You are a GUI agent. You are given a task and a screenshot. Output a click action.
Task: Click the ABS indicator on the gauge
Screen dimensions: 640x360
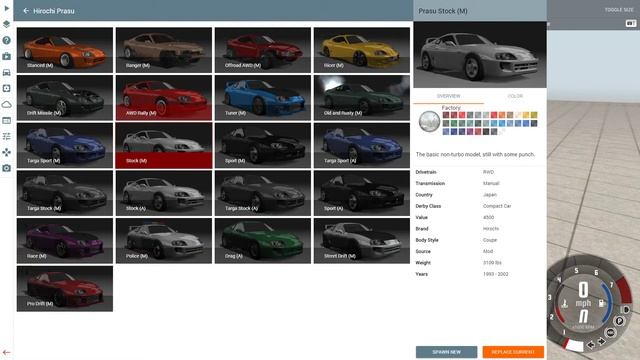coord(611,333)
